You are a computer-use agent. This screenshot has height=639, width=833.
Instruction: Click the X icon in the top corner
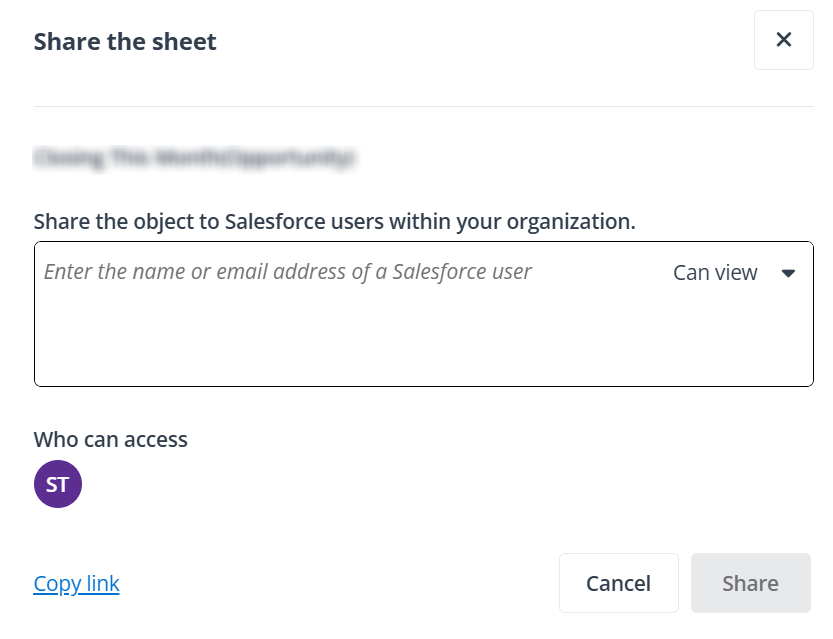pyautogui.click(x=784, y=40)
